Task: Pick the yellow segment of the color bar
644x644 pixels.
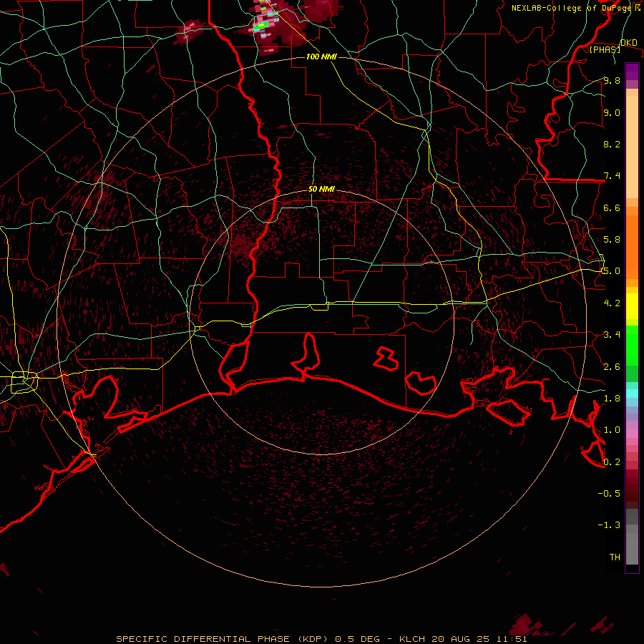Action: pyautogui.click(x=632, y=306)
